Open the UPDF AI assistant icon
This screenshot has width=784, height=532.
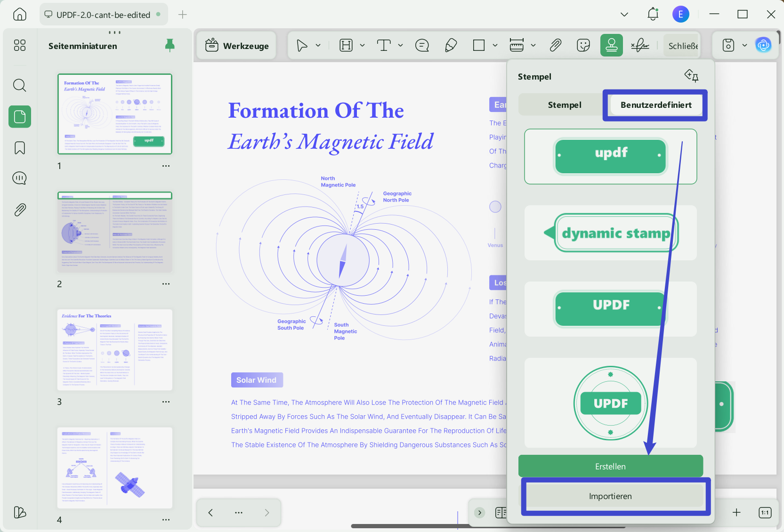763,45
